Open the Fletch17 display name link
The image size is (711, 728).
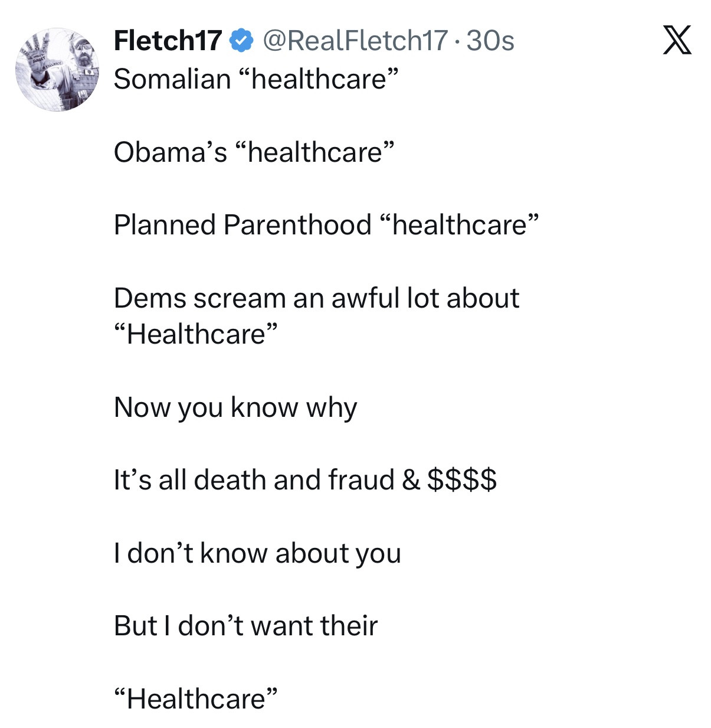168,41
